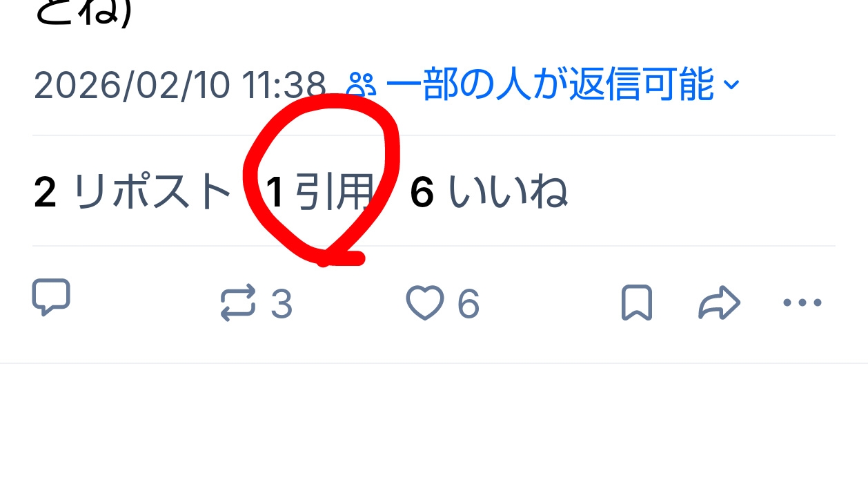This screenshot has height=489, width=868.
Task: Like the post with the heart icon
Action: 424,304
